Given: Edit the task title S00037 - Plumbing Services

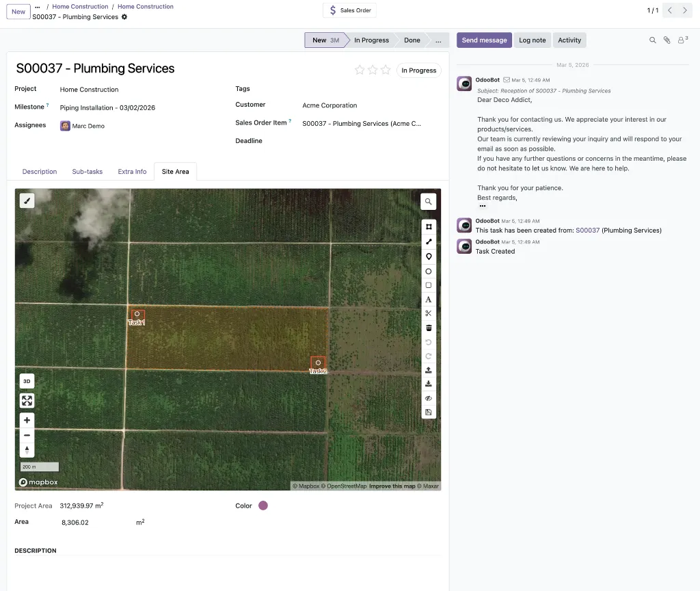Looking at the screenshot, I should 95,68.
